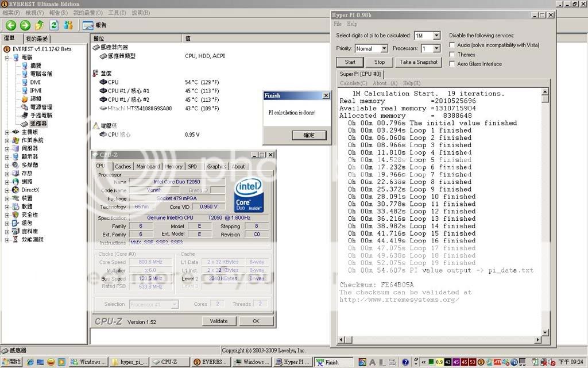Select EVEREST v5.01.1742 Beta root node
The height and width of the screenshot is (368, 588).
pyautogui.click(x=41, y=49)
